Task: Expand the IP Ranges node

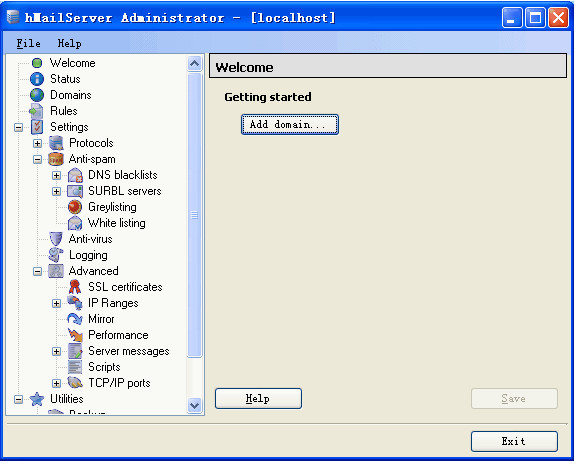Action: coord(56,304)
